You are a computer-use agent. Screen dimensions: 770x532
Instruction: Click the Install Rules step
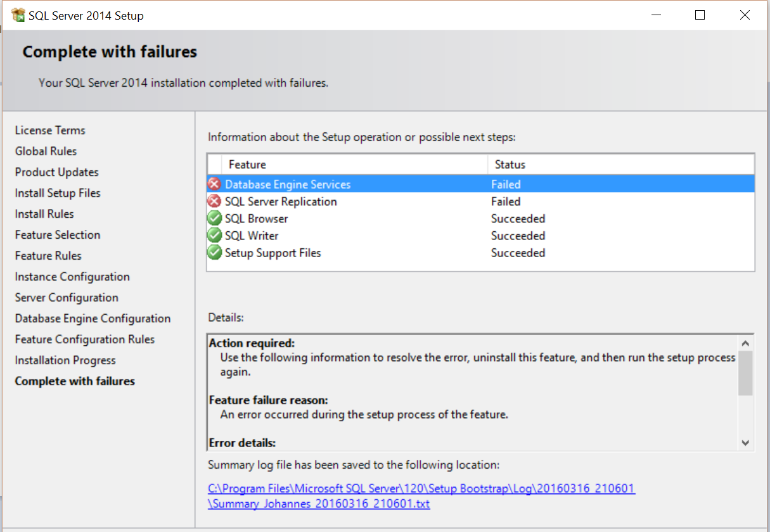click(44, 213)
